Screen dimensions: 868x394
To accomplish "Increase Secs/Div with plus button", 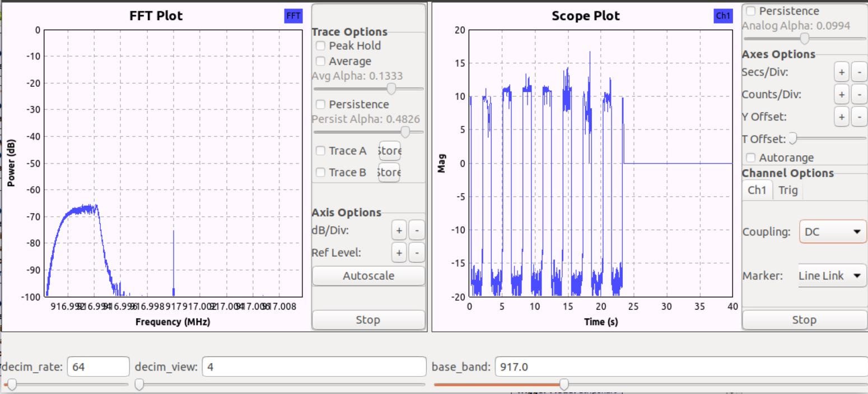I will pyautogui.click(x=841, y=72).
